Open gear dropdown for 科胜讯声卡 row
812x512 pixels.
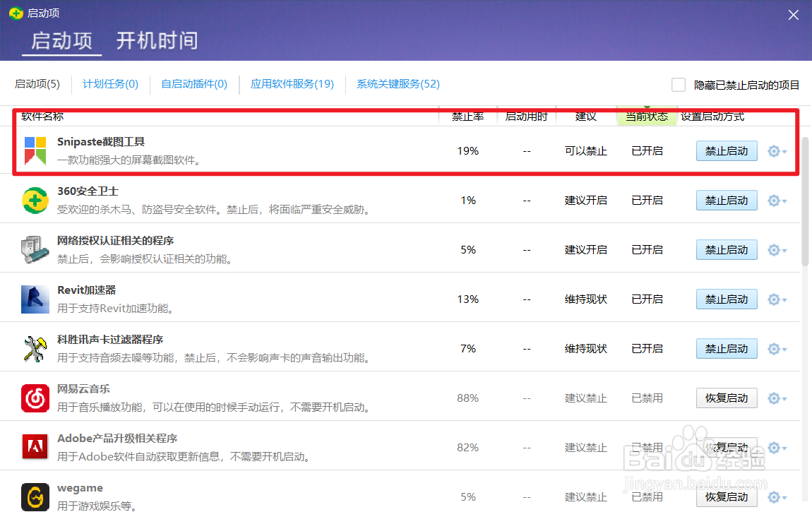777,349
